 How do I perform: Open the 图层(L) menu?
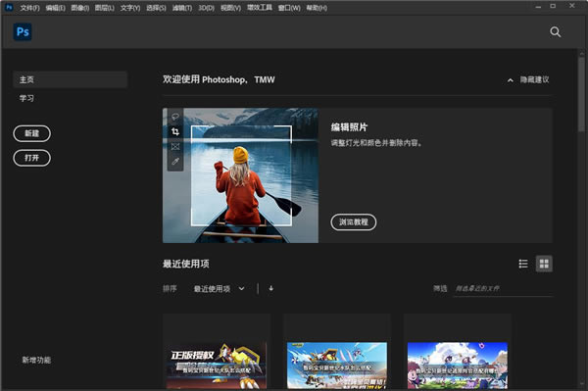pos(104,8)
